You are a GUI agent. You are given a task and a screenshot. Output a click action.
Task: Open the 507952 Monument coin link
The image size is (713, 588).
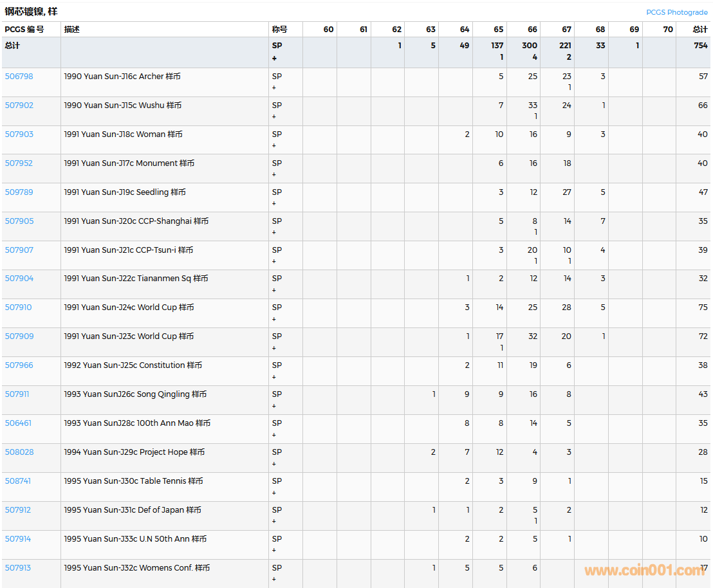coord(19,163)
